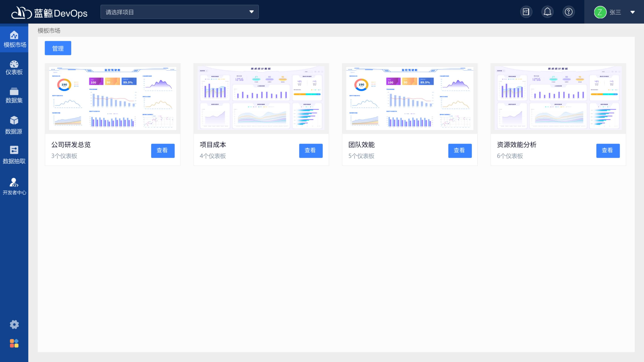
Task: Select the 数据源 data source icon
Action: (x=14, y=125)
